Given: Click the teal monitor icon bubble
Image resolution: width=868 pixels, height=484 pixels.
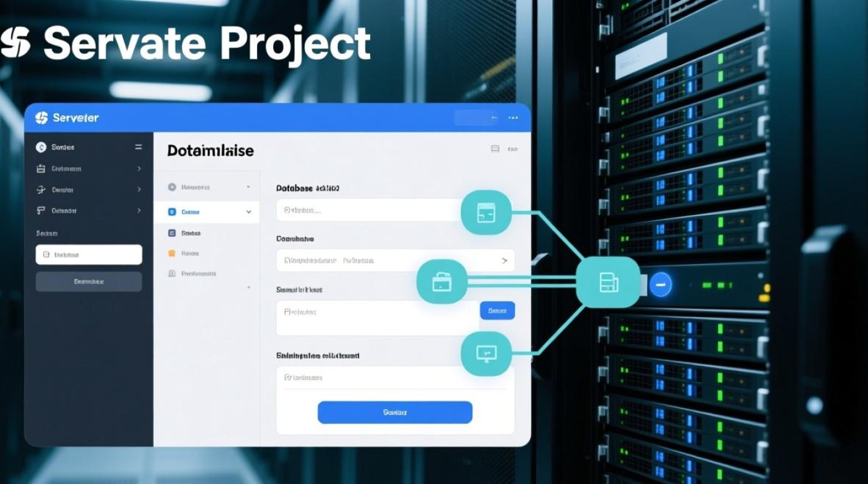Looking at the screenshot, I should click(x=486, y=353).
